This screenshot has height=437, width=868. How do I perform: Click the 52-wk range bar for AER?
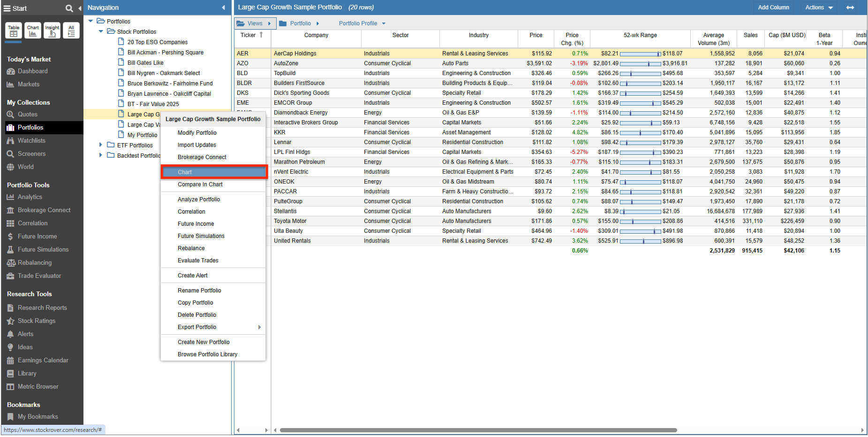pyautogui.click(x=641, y=54)
